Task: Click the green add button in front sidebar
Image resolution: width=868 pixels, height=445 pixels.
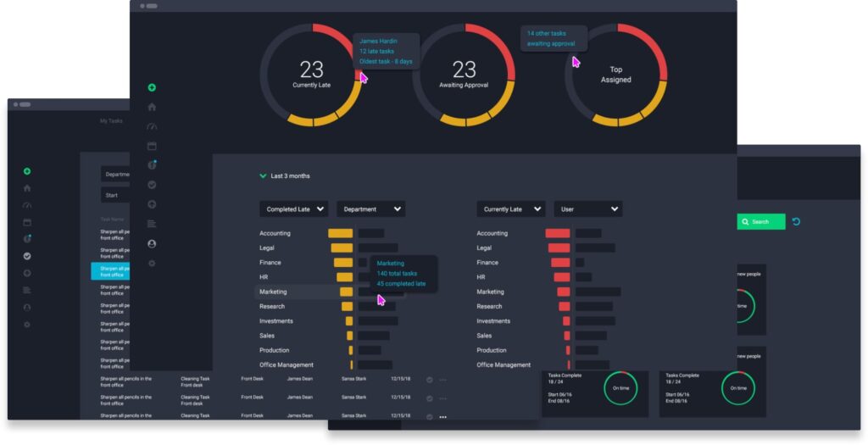Action: (x=152, y=87)
